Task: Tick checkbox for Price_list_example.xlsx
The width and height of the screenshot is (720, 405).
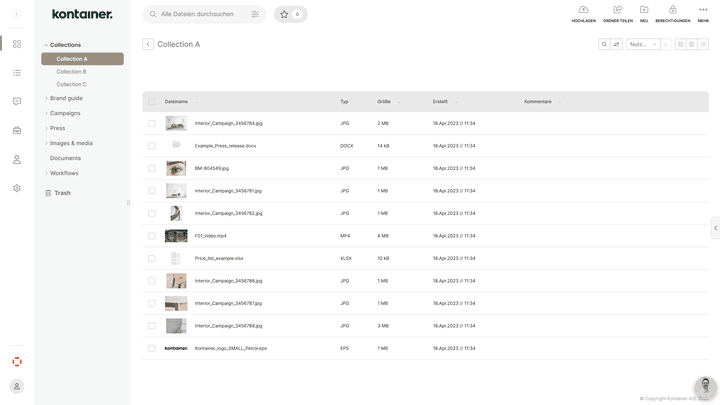Action: tap(152, 258)
